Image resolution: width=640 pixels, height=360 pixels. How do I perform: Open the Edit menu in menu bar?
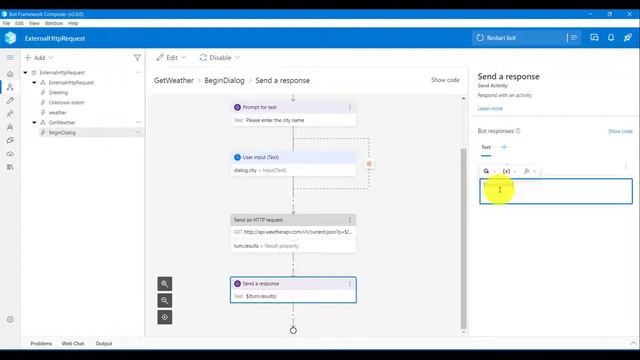19,23
